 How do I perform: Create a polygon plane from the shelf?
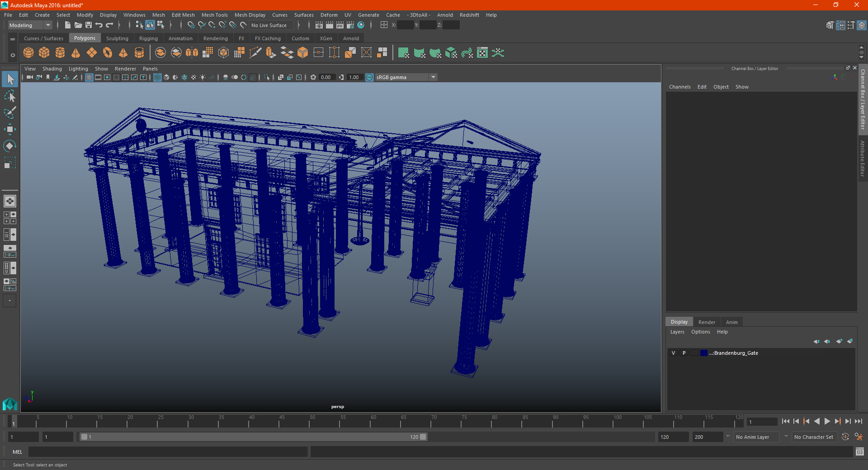[x=92, y=53]
